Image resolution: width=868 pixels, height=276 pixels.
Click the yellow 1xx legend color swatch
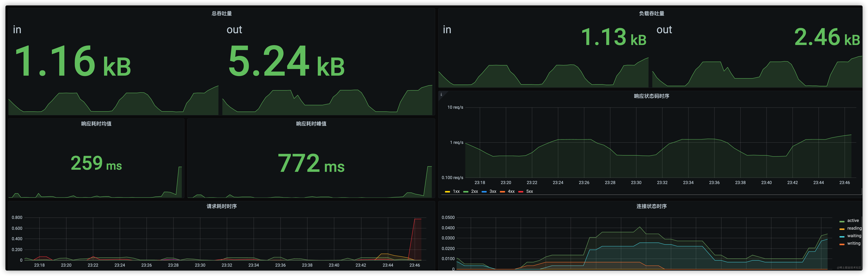pos(447,192)
